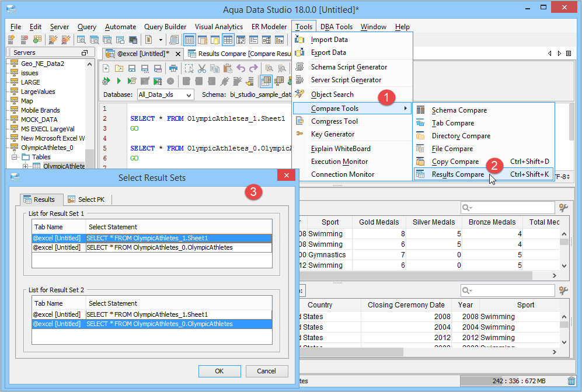Click the Delete Server toolbar icon

24,39
